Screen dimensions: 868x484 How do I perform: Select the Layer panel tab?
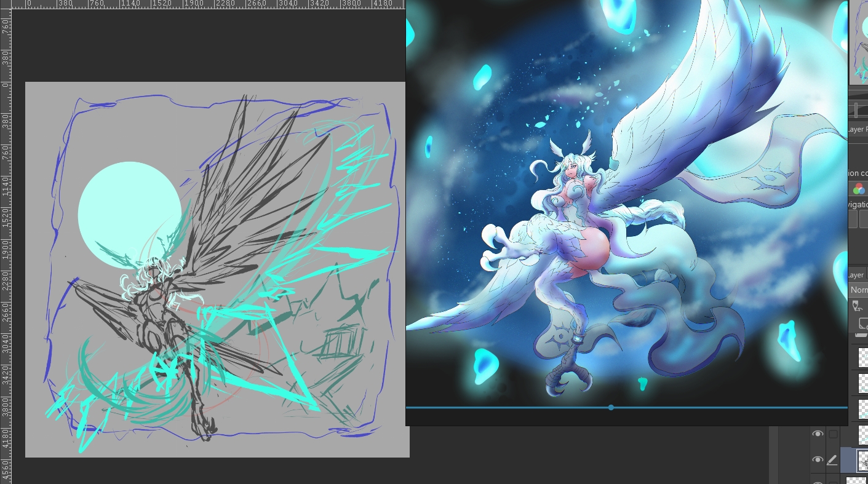(x=857, y=275)
